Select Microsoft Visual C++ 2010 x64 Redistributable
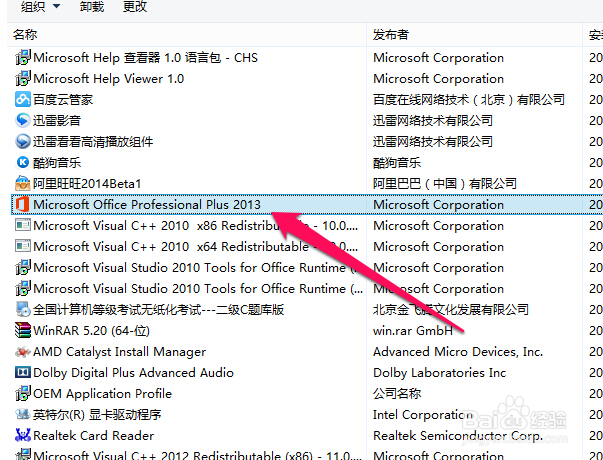Image resolution: width=603 pixels, height=460 pixels. point(196,247)
